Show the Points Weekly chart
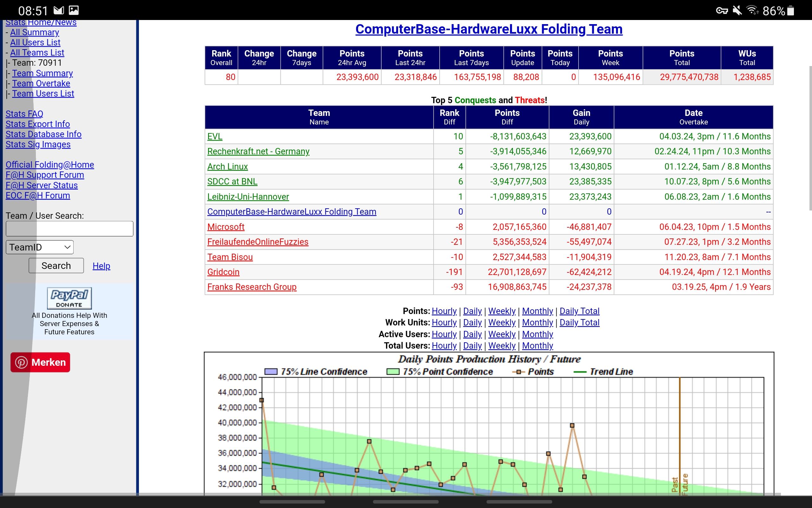Image resolution: width=812 pixels, height=508 pixels. tap(501, 311)
